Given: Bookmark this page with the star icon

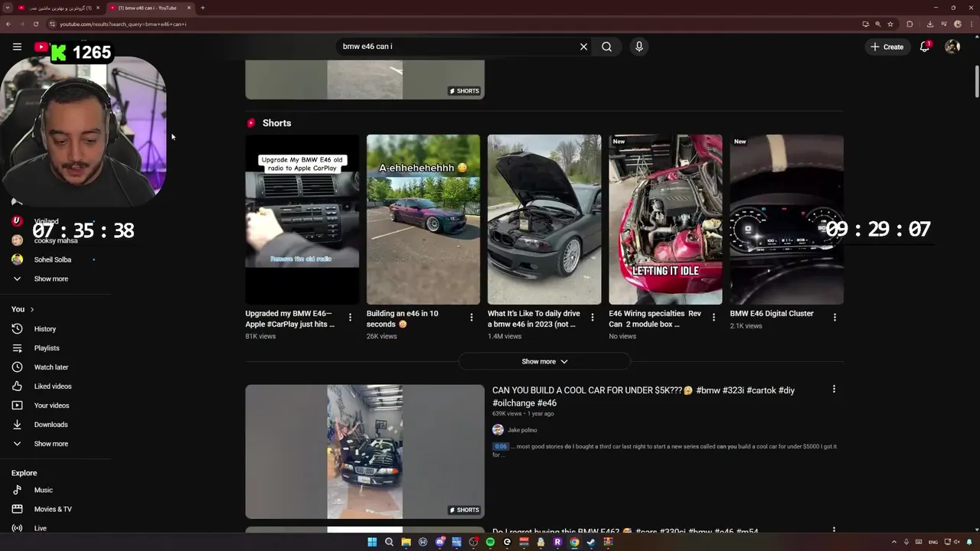Looking at the screenshot, I should (x=890, y=24).
